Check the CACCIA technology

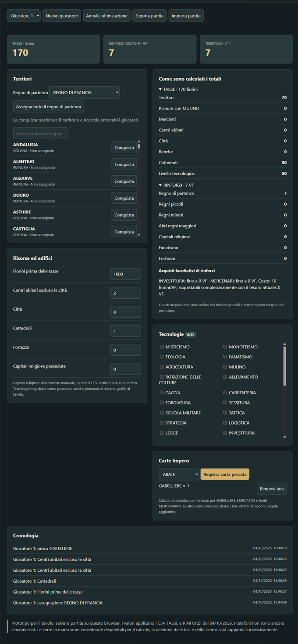162,393
